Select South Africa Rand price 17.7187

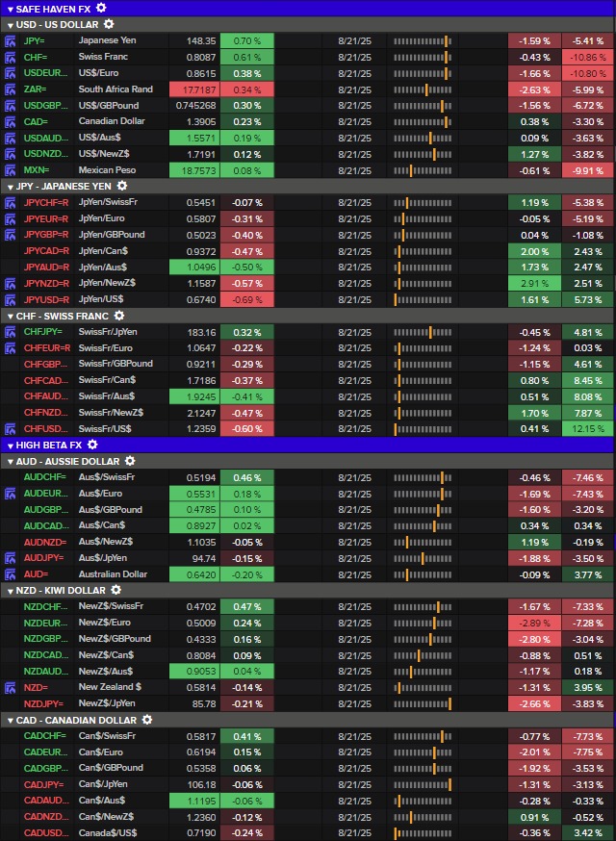point(193,89)
